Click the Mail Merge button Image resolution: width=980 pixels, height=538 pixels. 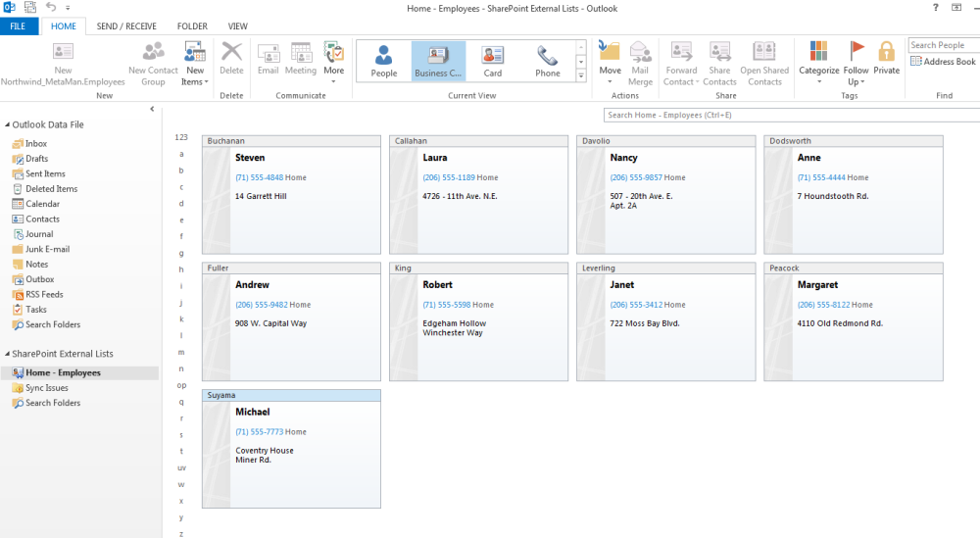coord(640,64)
